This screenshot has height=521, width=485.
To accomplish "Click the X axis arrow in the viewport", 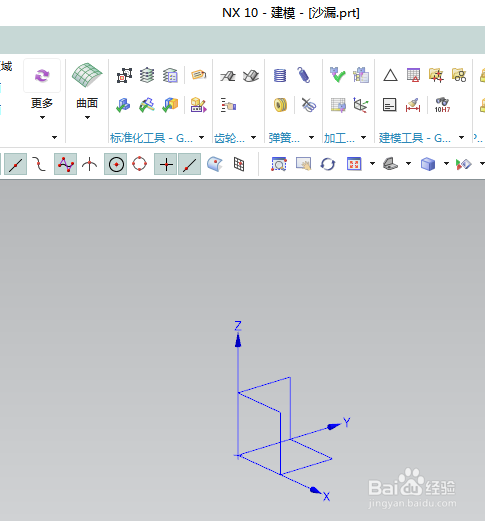I will pos(315,490).
